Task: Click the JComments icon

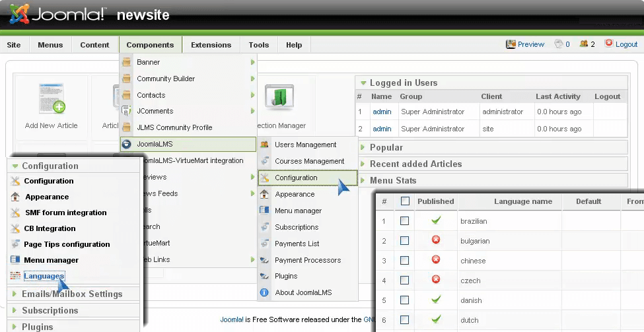Action: [x=127, y=111]
